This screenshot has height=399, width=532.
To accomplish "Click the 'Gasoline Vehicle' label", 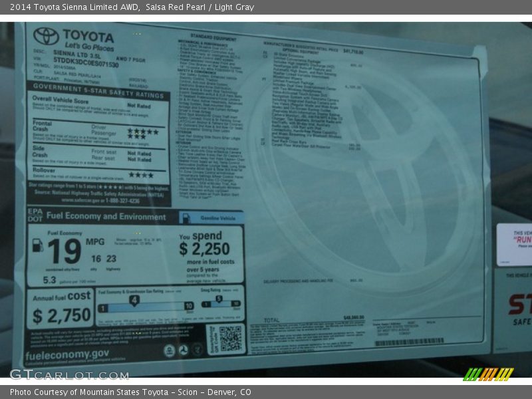I will (x=218, y=218).
